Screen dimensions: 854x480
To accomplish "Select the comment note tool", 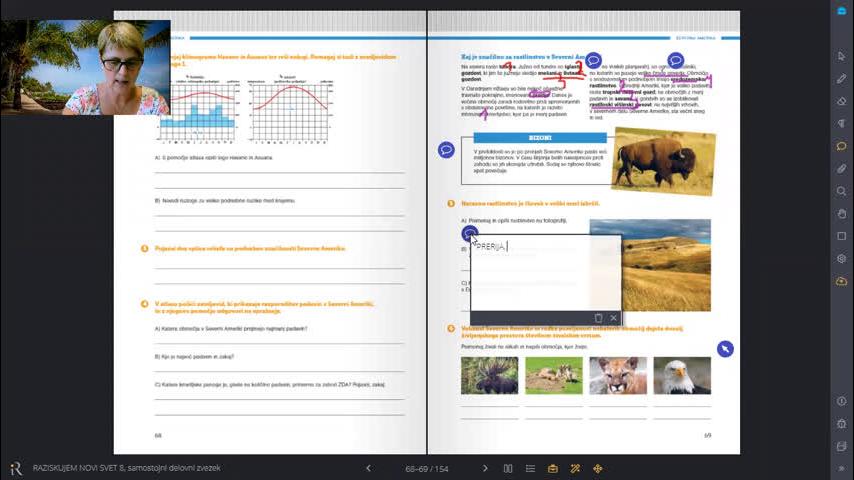I will coord(841,146).
